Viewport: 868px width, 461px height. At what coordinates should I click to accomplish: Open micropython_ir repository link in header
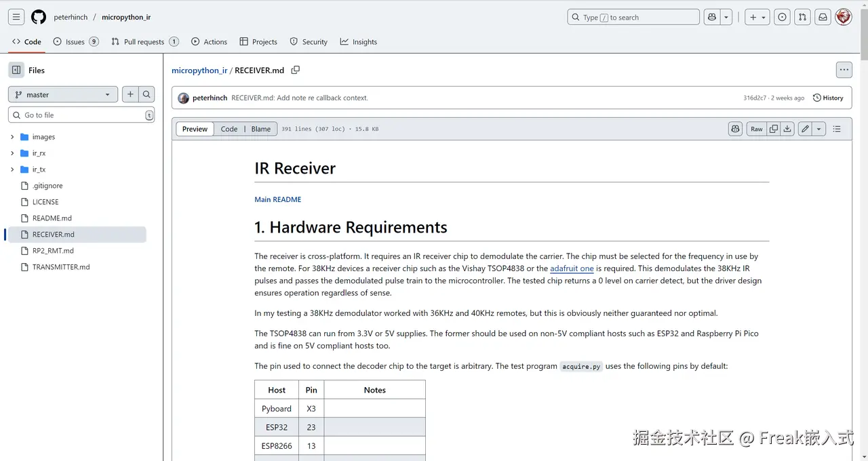click(x=126, y=17)
